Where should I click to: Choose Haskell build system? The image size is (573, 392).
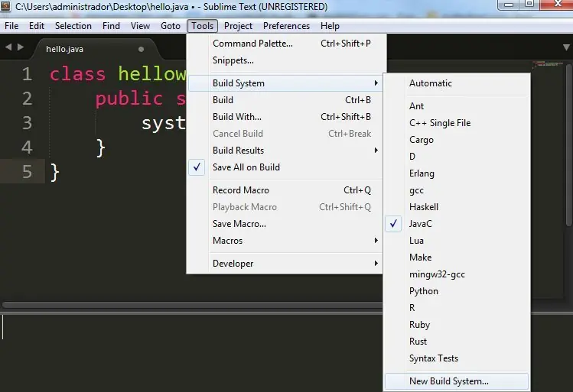(457, 207)
